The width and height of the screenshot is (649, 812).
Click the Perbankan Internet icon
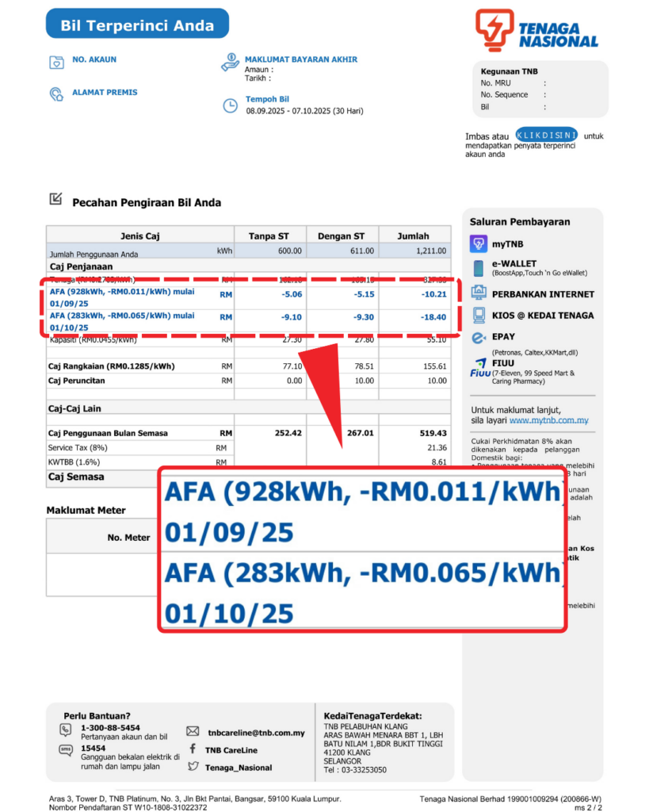click(478, 293)
